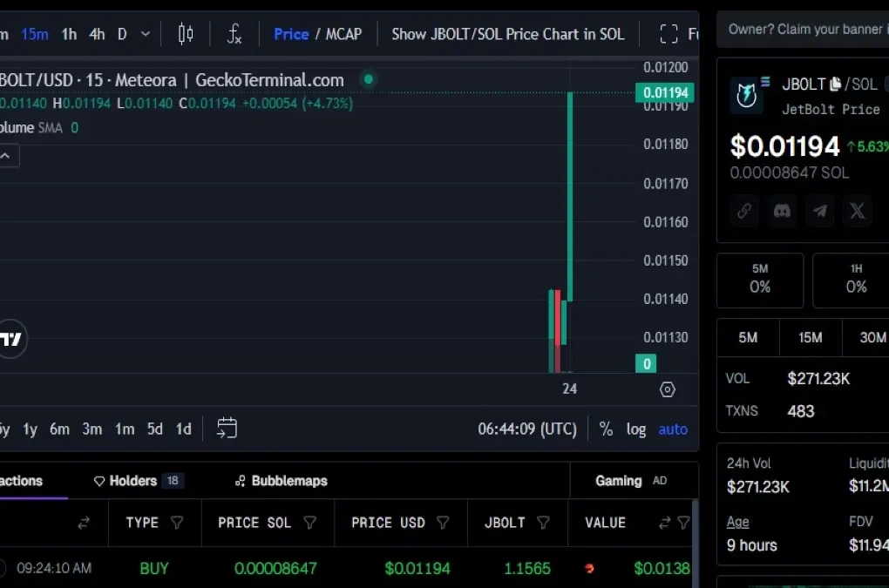Filter transactions by VALUE column

pos(684,523)
